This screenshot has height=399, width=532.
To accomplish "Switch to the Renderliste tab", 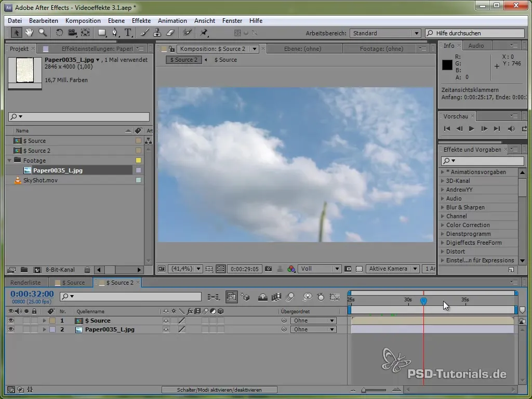I will tap(25, 283).
